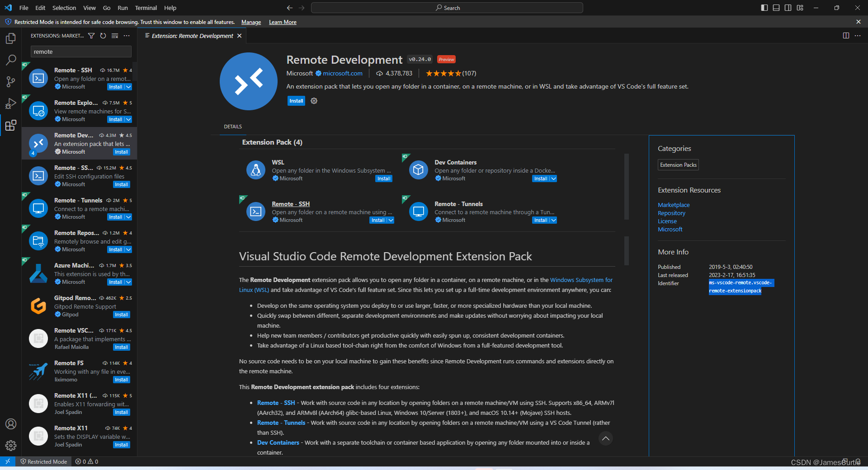
Task: Click the Dev Containers cube icon
Action: click(419, 170)
